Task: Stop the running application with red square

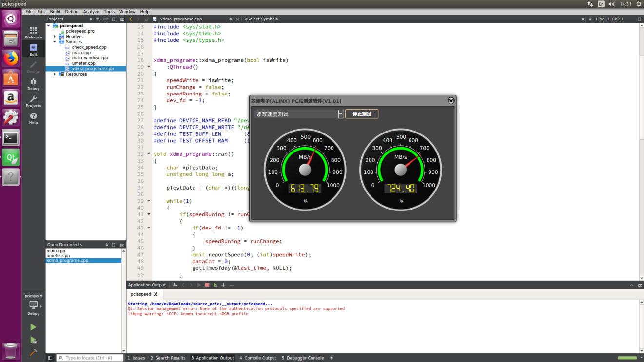Action: coord(207,285)
